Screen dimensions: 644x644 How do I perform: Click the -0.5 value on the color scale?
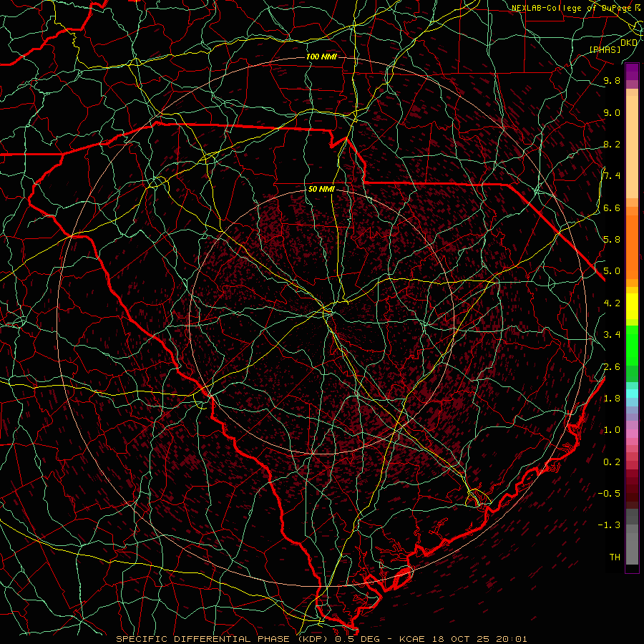pyautogui.click(x=609, y=493)
